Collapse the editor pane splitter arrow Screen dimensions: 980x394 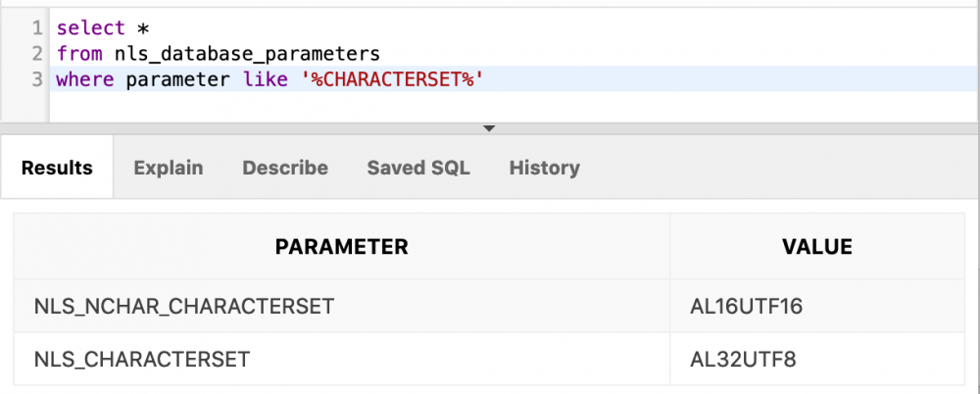point(489,128)
